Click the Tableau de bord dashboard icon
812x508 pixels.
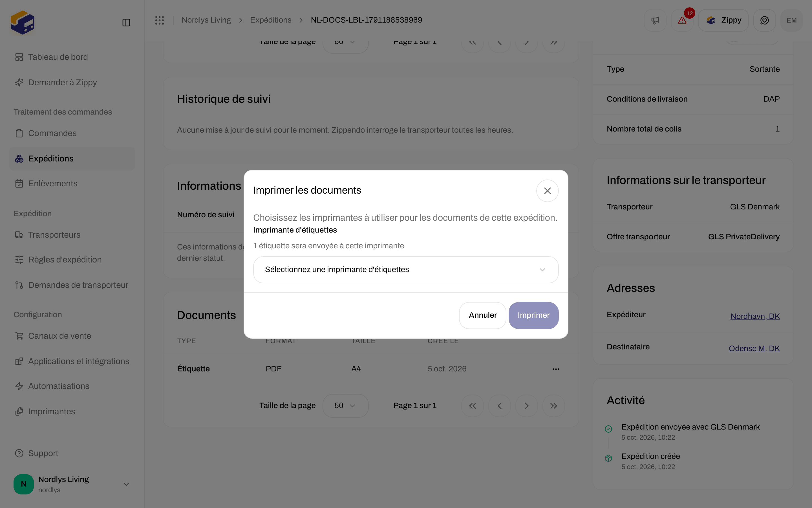(19, 57)
